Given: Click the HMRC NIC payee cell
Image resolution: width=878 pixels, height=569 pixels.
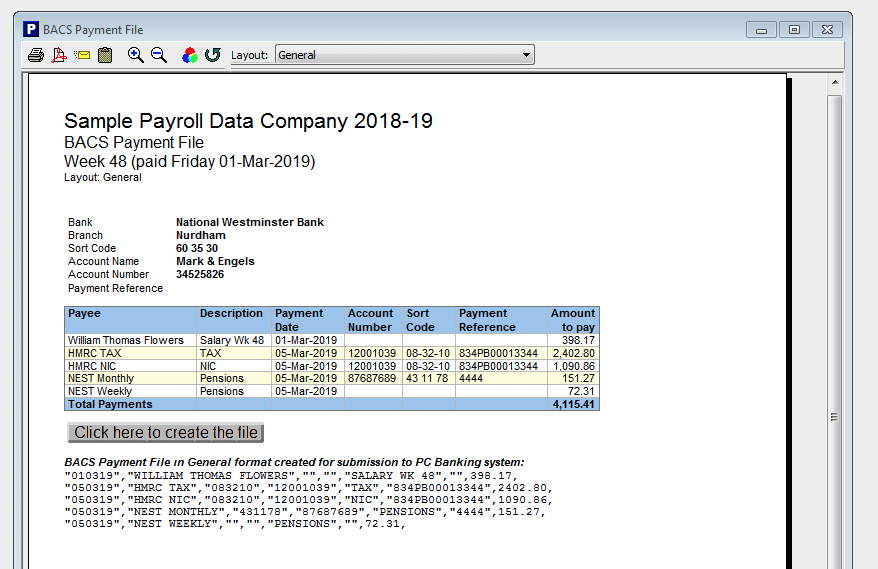Looking at the screenshot, I should (x=130, y=366).
